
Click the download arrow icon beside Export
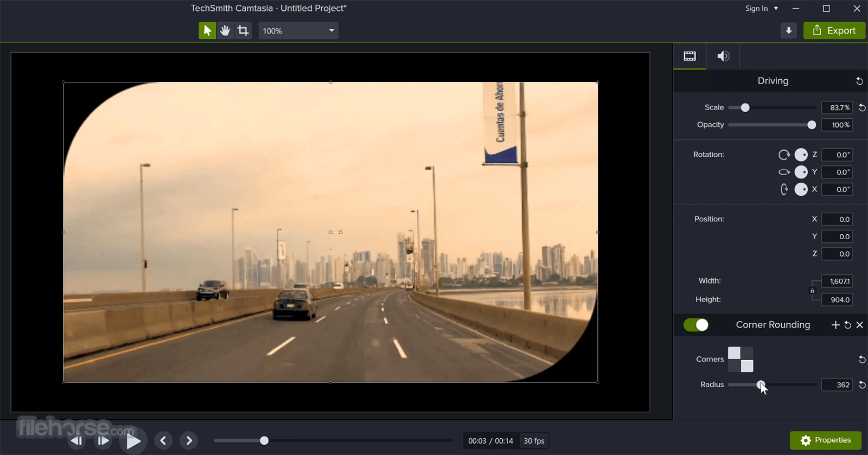coord(789,31)
